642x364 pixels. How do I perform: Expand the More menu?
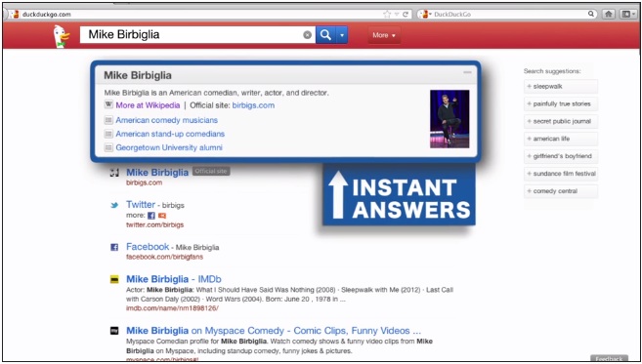coord(384,35)
